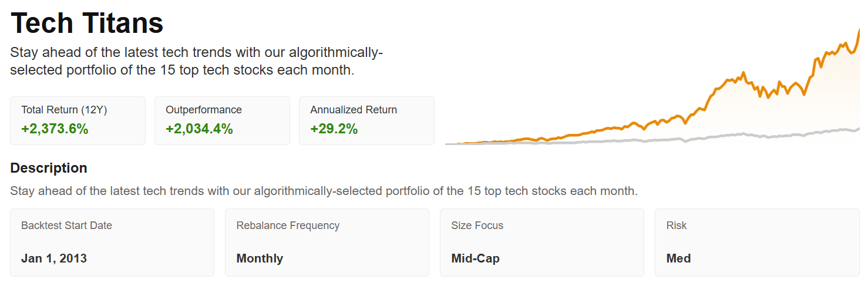Click the Mid-Cap value
The height and width of the screenshot is (286, 868).
[475, 258]
